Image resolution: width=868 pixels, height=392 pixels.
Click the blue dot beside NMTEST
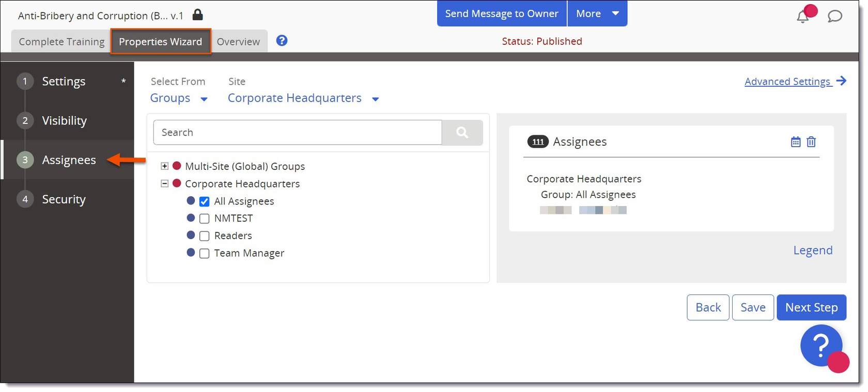point(191,218)
